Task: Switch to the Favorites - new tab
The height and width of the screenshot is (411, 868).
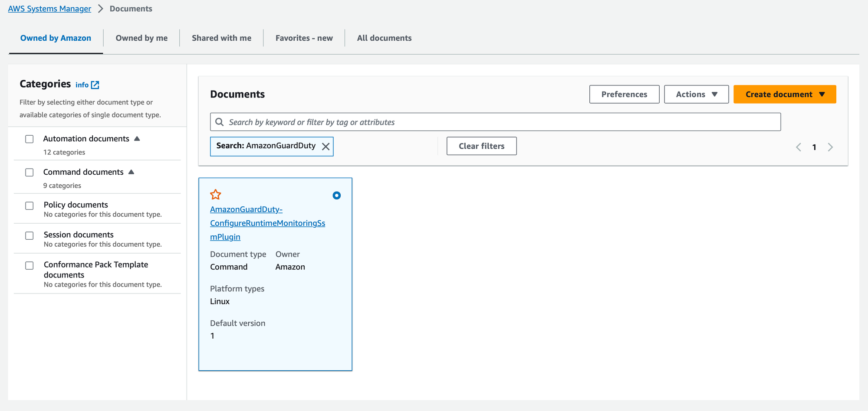Action: pyautogui.click(x=304, y=38)
